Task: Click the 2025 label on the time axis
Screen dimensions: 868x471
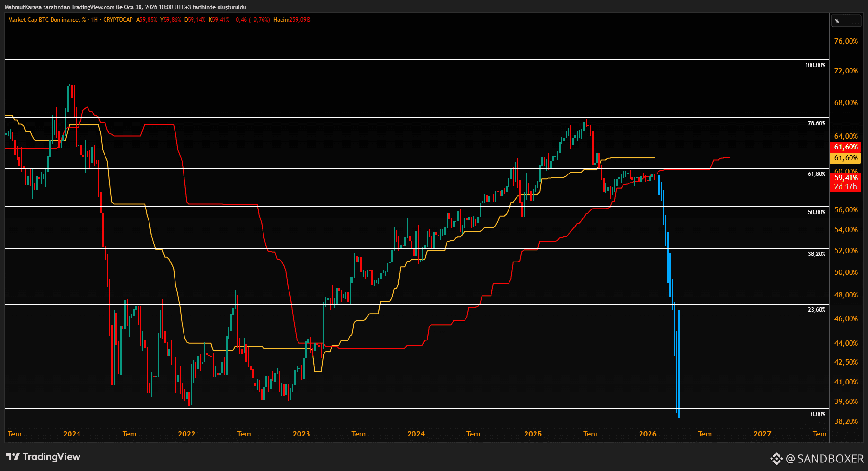Action: (533, 434)
